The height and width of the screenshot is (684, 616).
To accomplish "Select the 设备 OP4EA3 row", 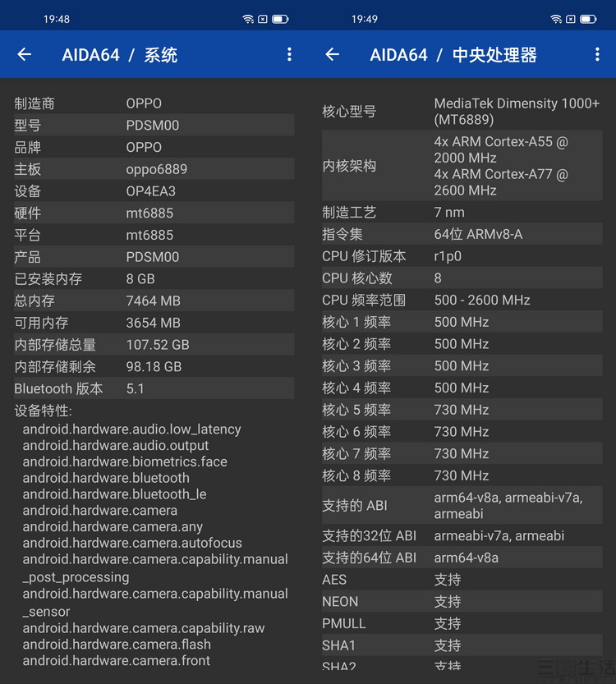I will (x=154, y=191).
